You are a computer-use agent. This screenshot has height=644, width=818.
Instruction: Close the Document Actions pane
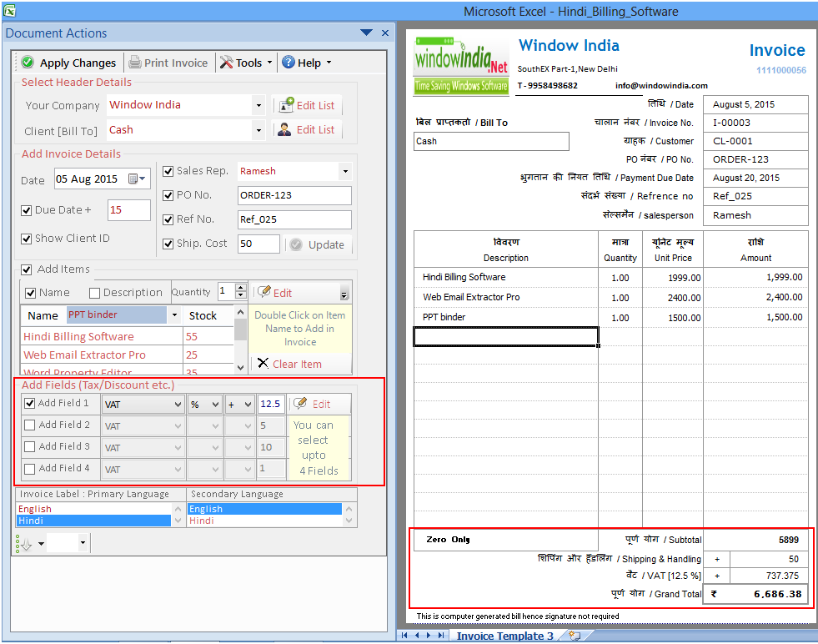coord(385,33)
